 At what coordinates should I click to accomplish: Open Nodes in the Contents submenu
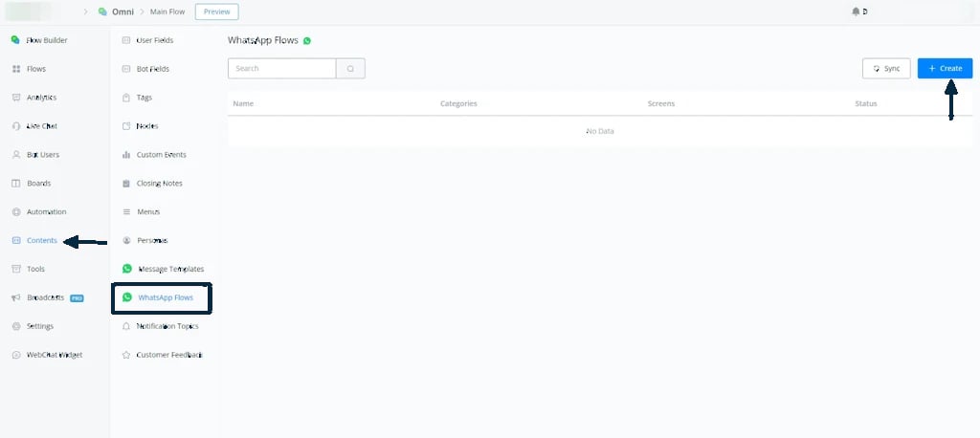(x=147, y=126)
